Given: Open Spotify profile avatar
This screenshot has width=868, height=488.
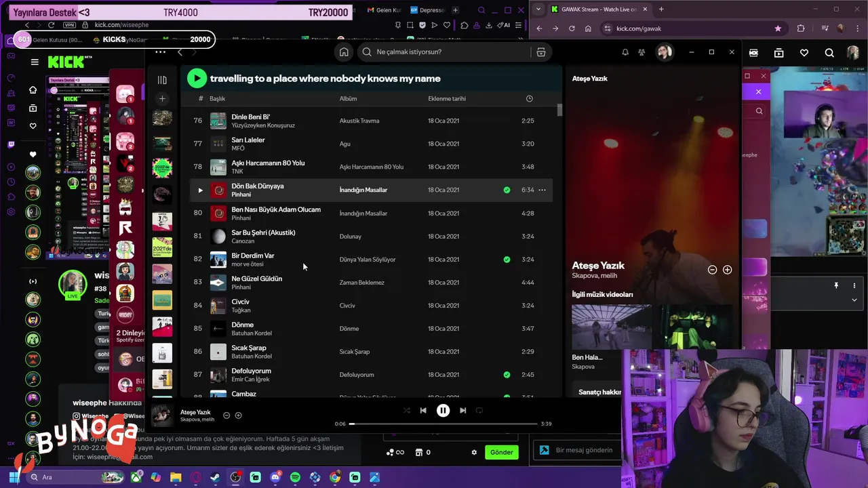Looking at the screenshot, I should (x=664, y=52).
